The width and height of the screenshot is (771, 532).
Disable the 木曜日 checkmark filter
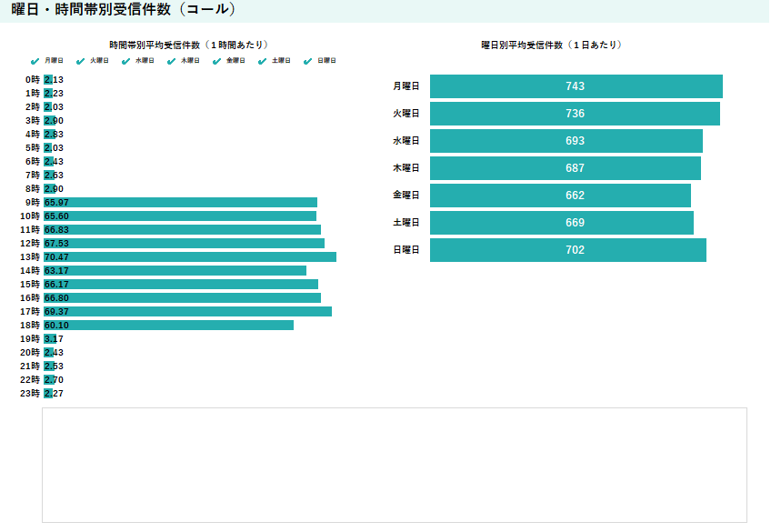pos(172,61)
